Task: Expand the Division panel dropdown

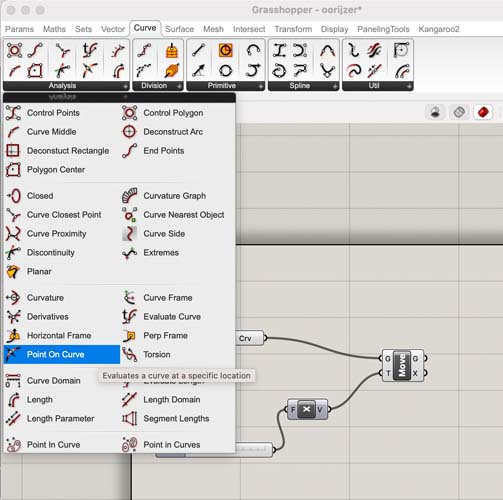Action: [179, 86]
